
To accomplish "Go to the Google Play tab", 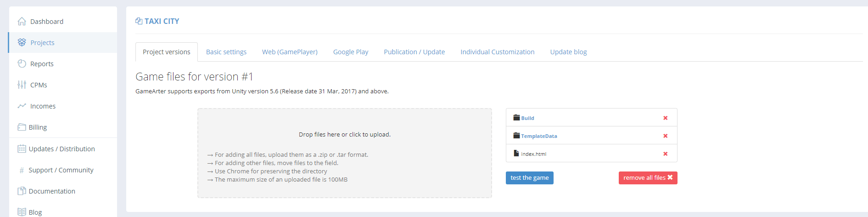I will (x=351, y=52).
